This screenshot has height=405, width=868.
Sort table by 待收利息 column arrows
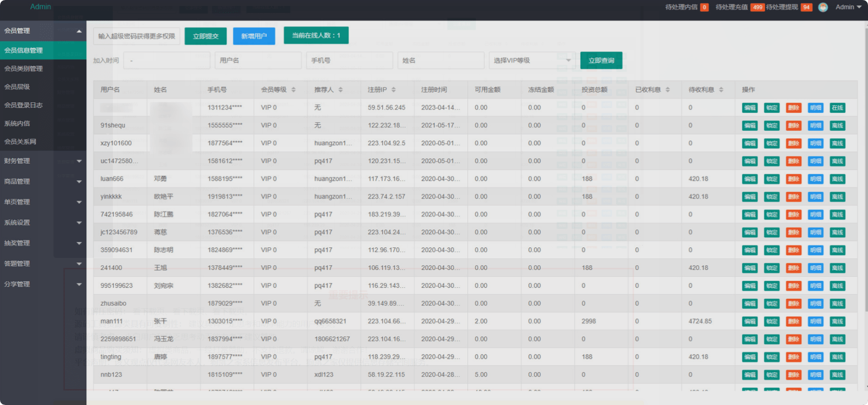click(x=721, y=90)
